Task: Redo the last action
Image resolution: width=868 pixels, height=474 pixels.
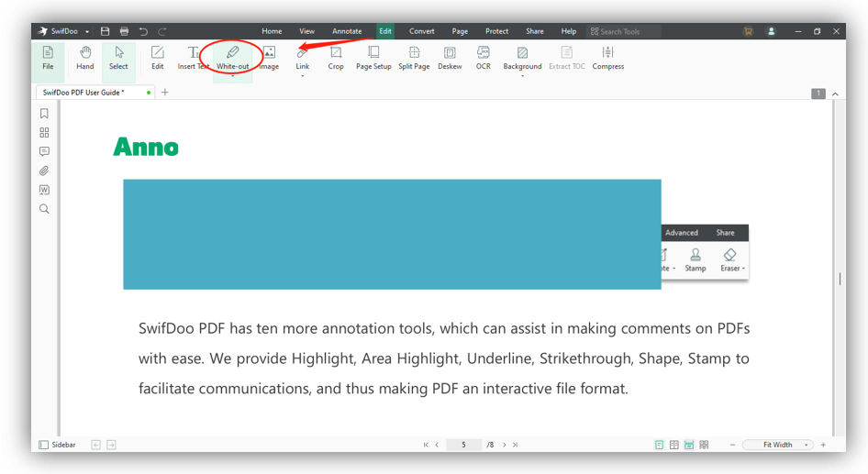Action: (162, 31)
